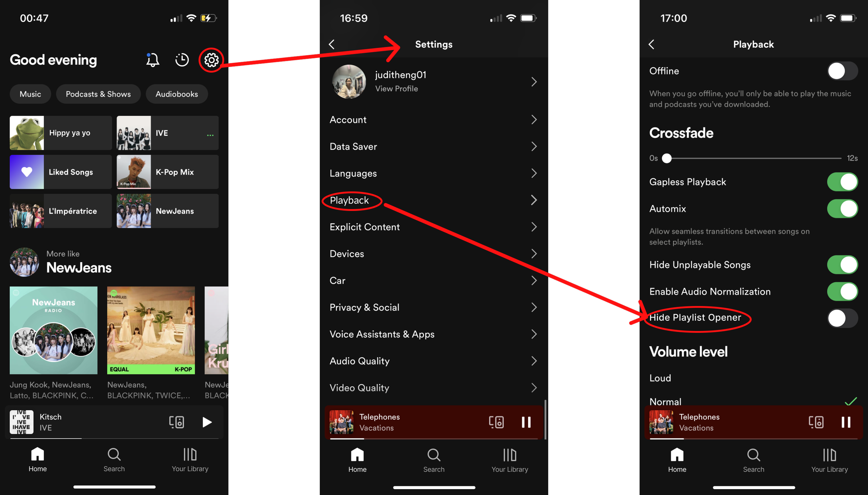868x495 pixels.
Task: Click the Crossfade slider handle
Action: (x=667, y=158)
